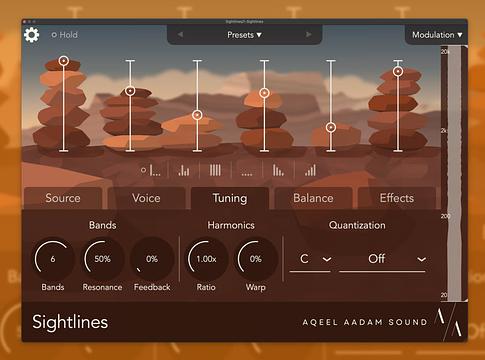Open the Off quantization scale dropdown
This screenshot has height=360, width=485.
coord(382,259)
